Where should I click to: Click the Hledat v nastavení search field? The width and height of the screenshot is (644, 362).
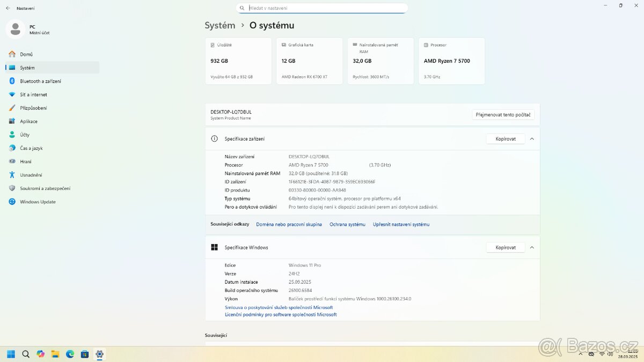pos(321,8)
